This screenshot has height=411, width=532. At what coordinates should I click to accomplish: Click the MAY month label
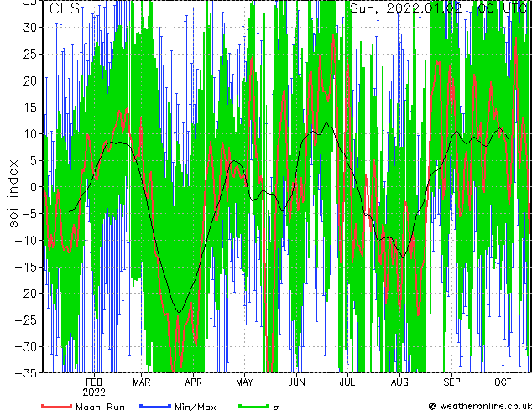pyautogui.click(x=245, y=382)
